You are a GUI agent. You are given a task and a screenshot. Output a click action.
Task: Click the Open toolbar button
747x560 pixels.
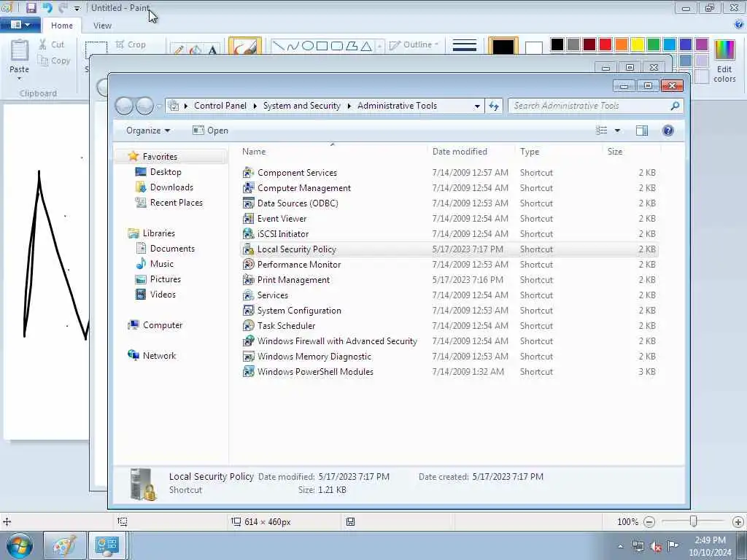(210, 131)
